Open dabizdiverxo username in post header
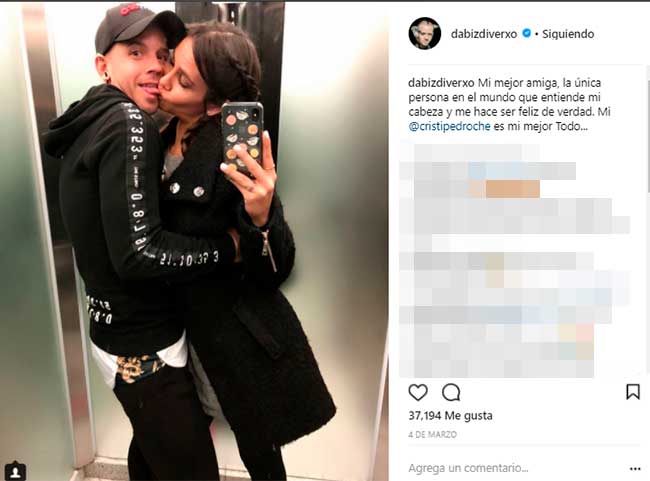 tap(484, 34)
